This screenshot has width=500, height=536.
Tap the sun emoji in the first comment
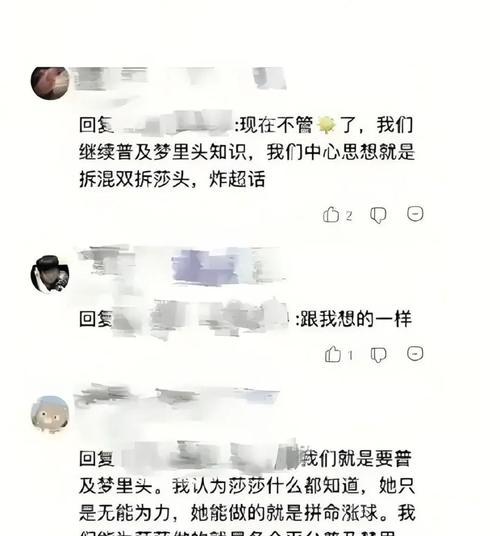pyautogui.click(x=327, y=124)
